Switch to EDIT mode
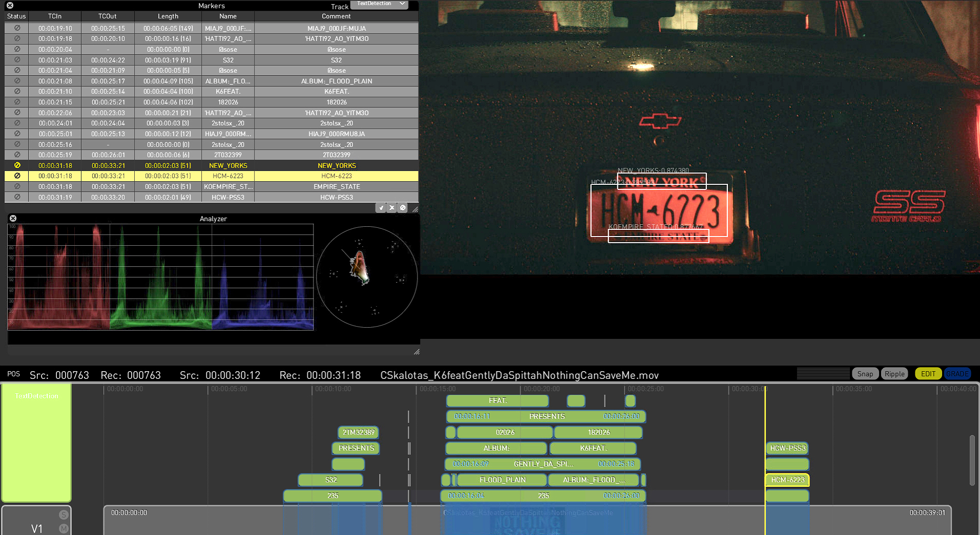980x535 pixels. coord(928,374)
